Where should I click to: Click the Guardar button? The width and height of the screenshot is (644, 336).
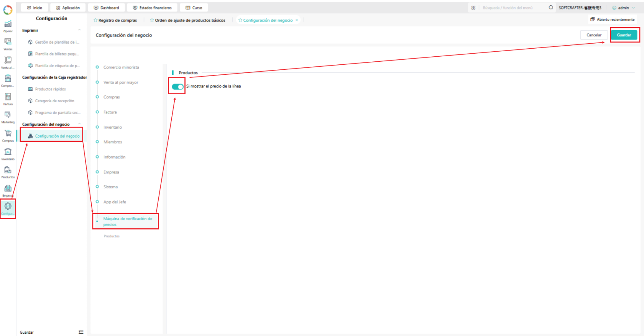pyautogui.click(x=624, y=35)
